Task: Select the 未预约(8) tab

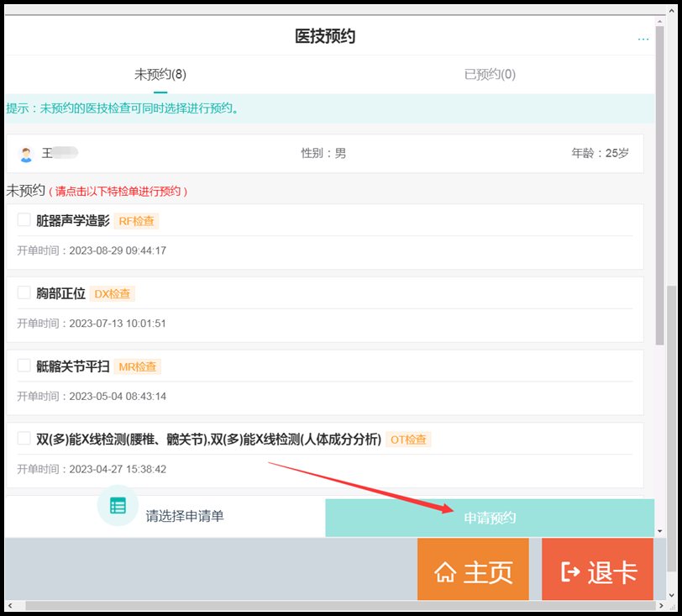Action: 159,74
